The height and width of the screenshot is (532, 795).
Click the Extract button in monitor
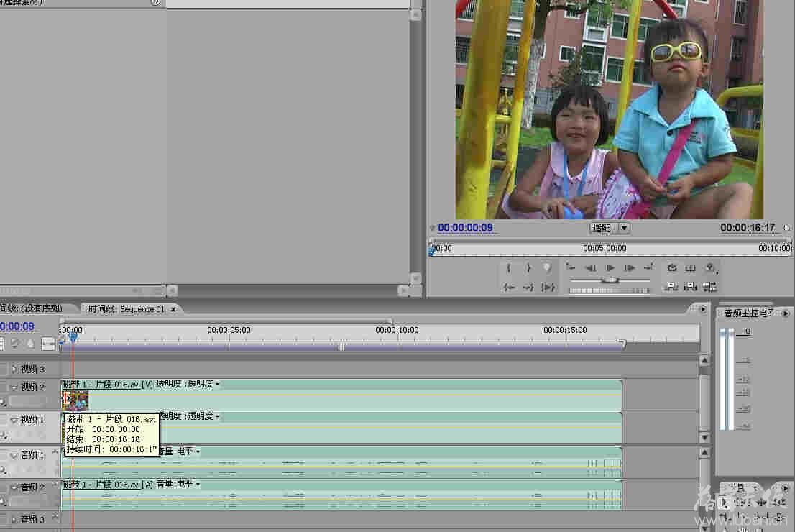click(x=691, y=288)
